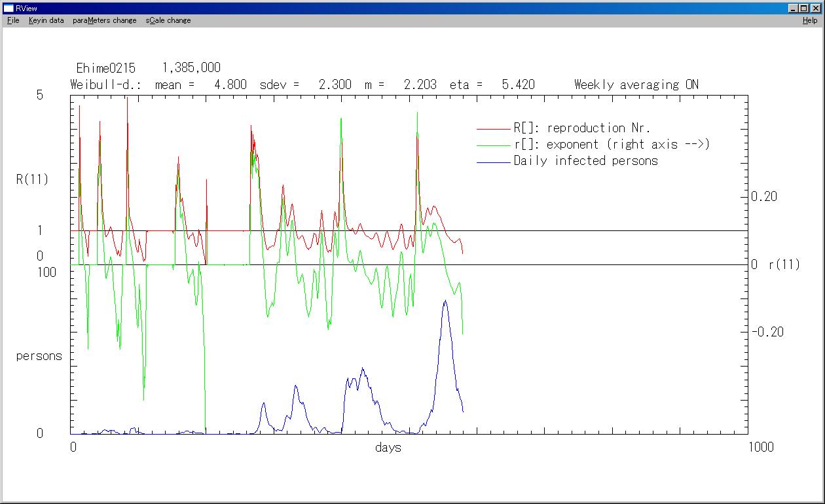825x504 pixels.
Task: Click the 'R[]: reproduction Nr.' legend text
Action: click(x=581, y=128)
